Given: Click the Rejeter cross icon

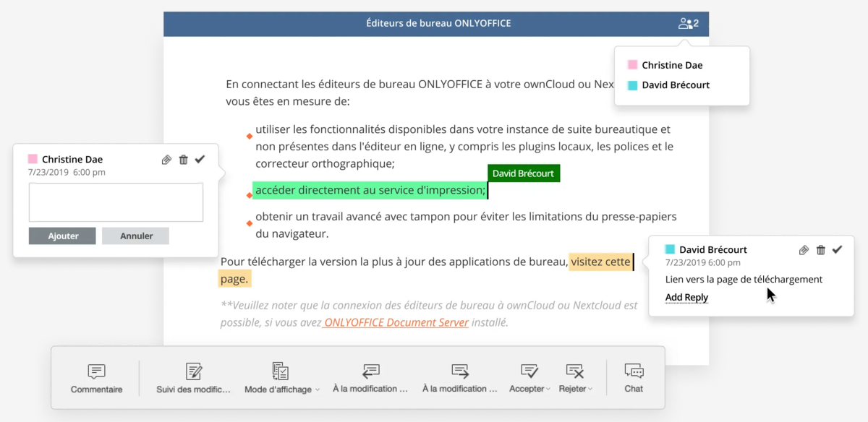Looking at the screenshot, I should tap(575, 371).
